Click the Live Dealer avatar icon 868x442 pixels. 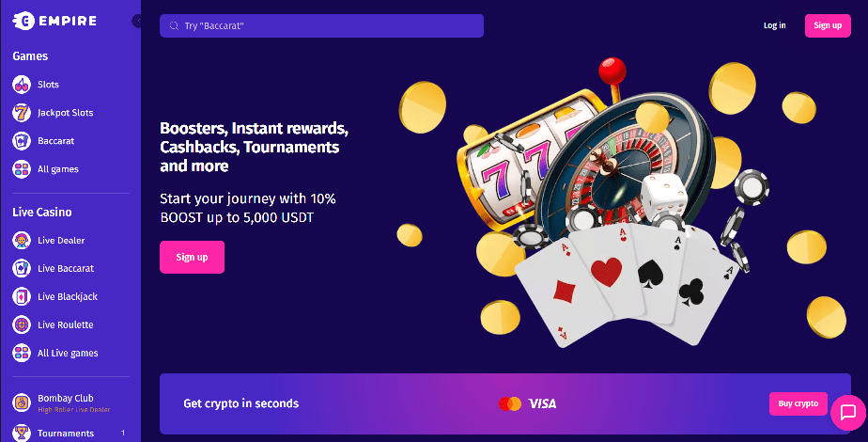pos(22,240)
